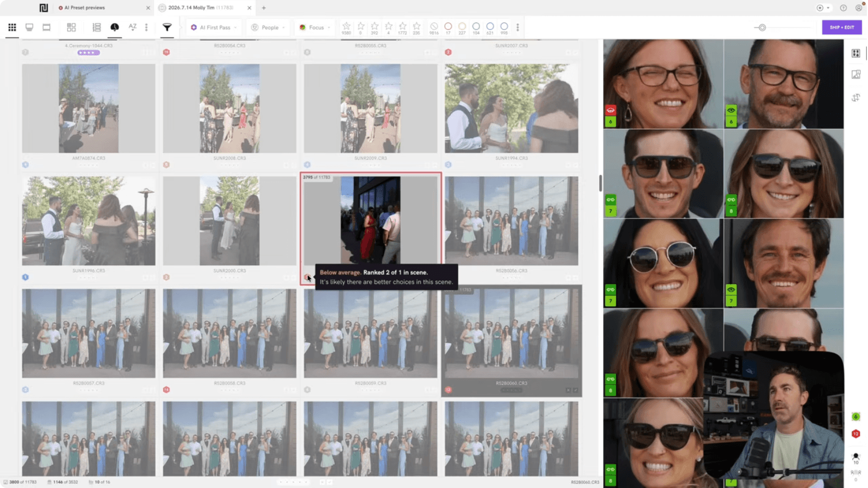Image resolution: width=868 pixels, height=488 pixels.
Task: Filter by unrated star showing 9380
Action: pyautogui.click(x=346, y=28)
